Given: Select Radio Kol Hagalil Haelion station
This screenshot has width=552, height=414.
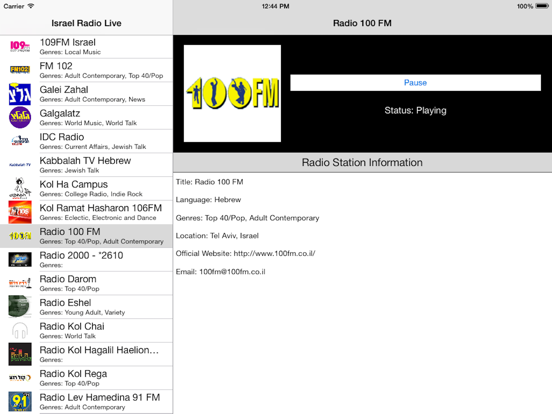Looking at the screenshot, I should point(86,354).
